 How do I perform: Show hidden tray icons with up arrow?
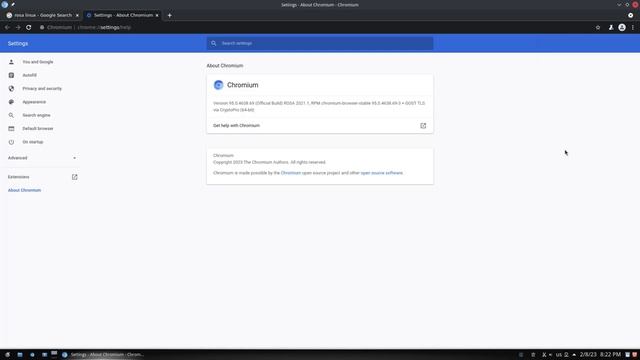pyautogui.click(x=574, y=355)
